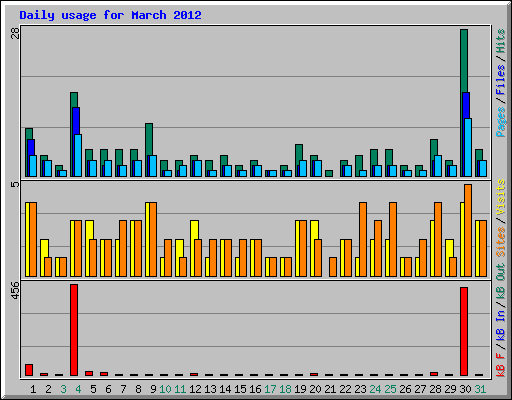Click the cyan Pages bar for day 30

468,147
